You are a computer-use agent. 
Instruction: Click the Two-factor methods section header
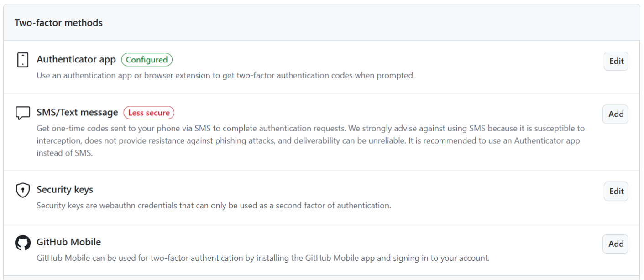pyautogui.click(x=58, y=22)
